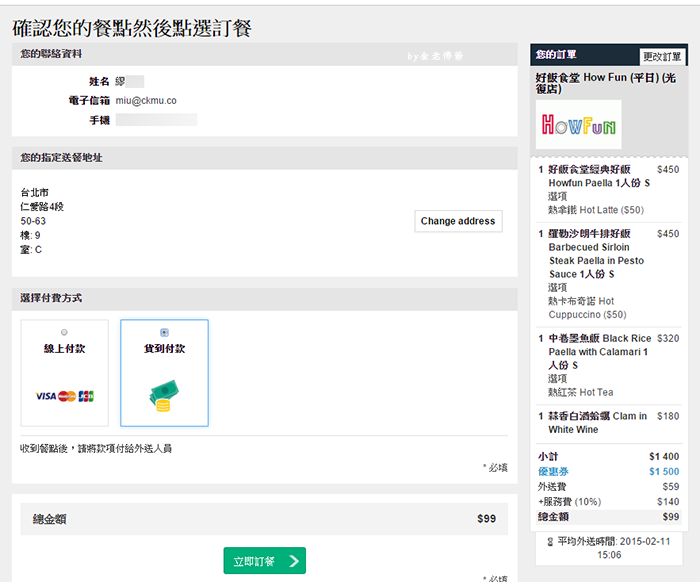Screen dimensions: 700x582
Task: Click the $180 price of Clam dish
Action: pos(668,416)
